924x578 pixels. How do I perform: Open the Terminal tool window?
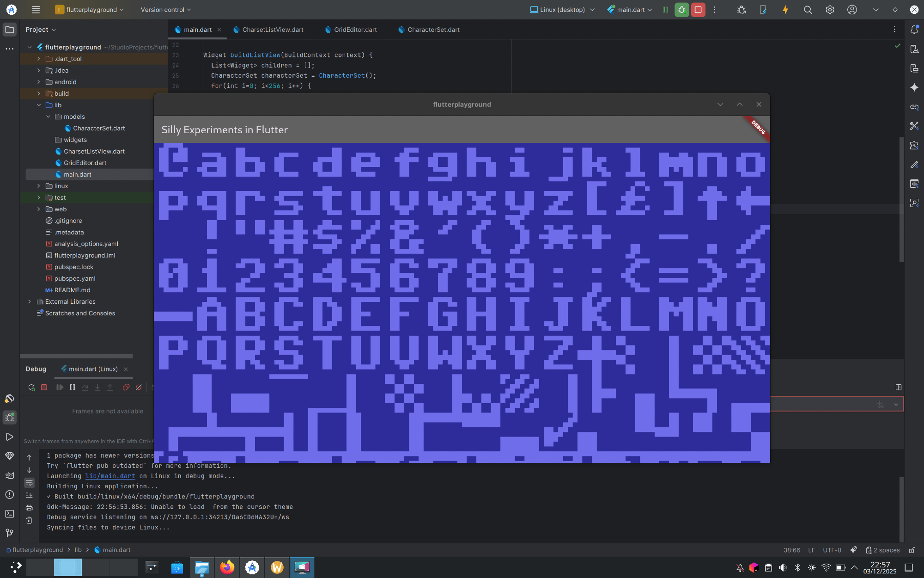pyautogui.click(x=9, y=514)
